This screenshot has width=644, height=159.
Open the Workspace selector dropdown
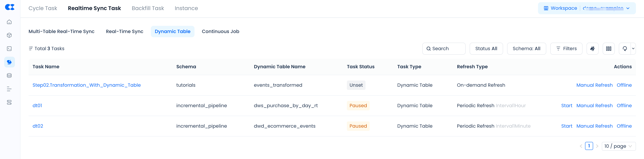[x=587, y=8]
